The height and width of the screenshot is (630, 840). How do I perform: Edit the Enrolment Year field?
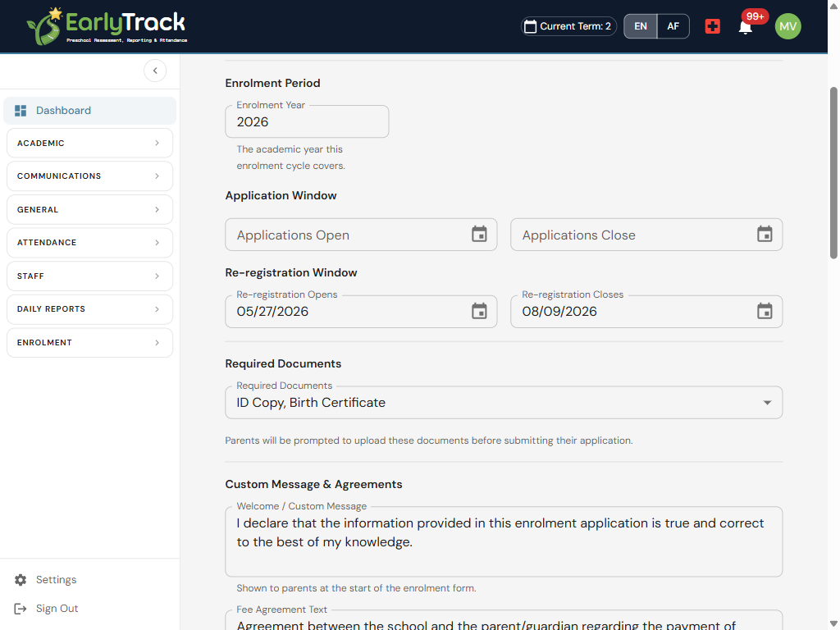307,121
